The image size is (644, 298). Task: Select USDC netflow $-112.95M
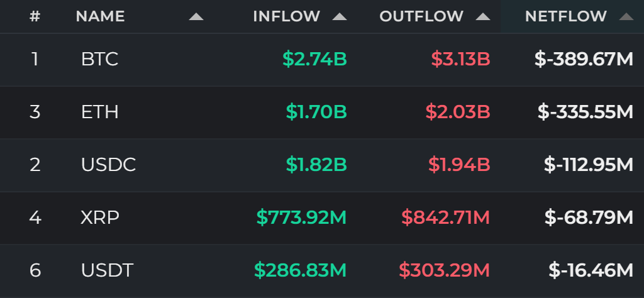coord(589,165)
